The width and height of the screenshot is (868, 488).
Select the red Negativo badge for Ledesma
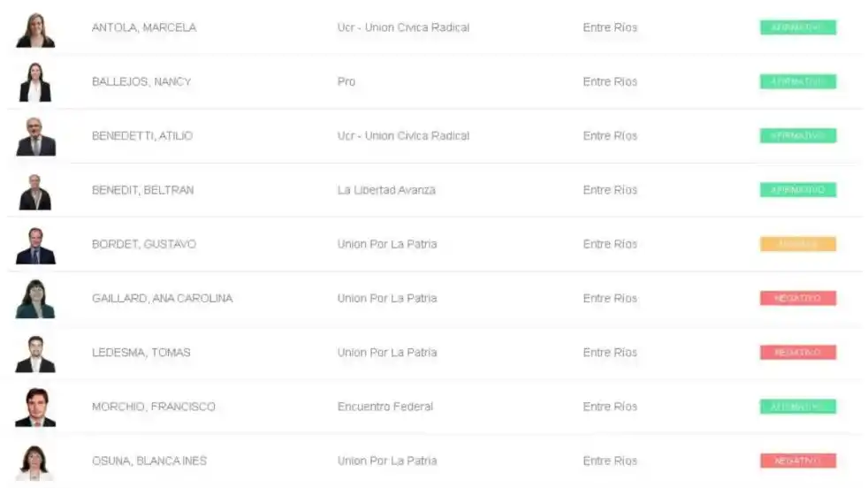(x=797, y=353)
